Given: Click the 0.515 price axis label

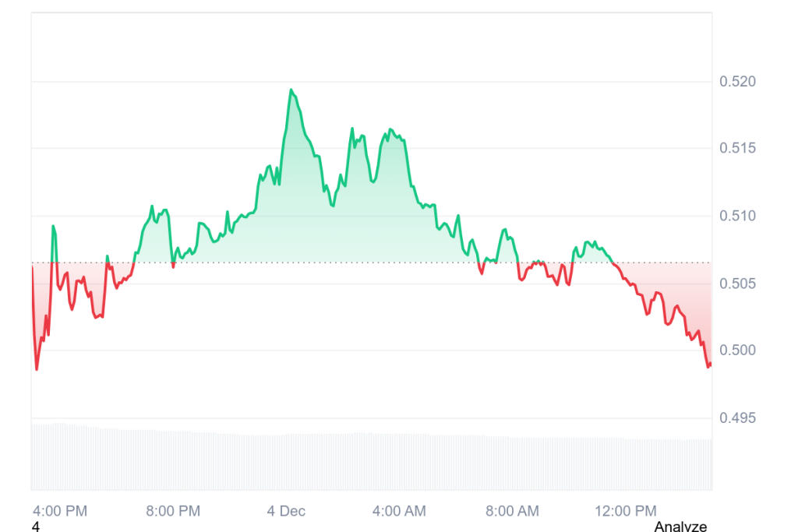Looking at the screenshot, I should [x=736, y=149].
